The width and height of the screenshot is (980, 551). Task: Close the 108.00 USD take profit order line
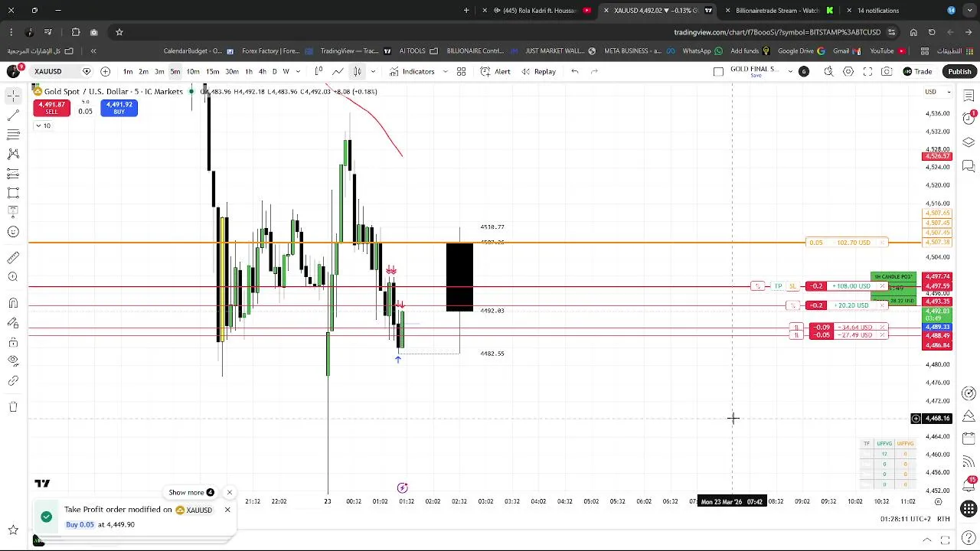[883, 286]
